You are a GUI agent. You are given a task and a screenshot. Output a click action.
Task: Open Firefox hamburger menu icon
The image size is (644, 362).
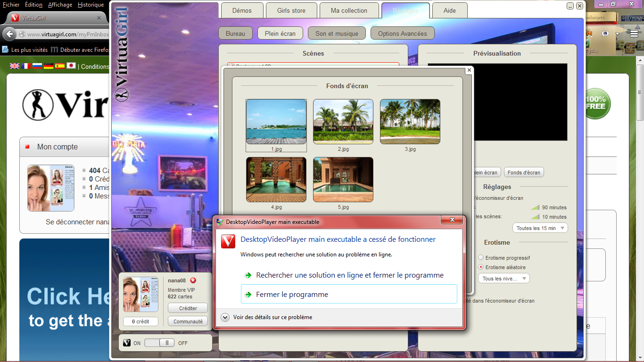click(x=634, y=34)
